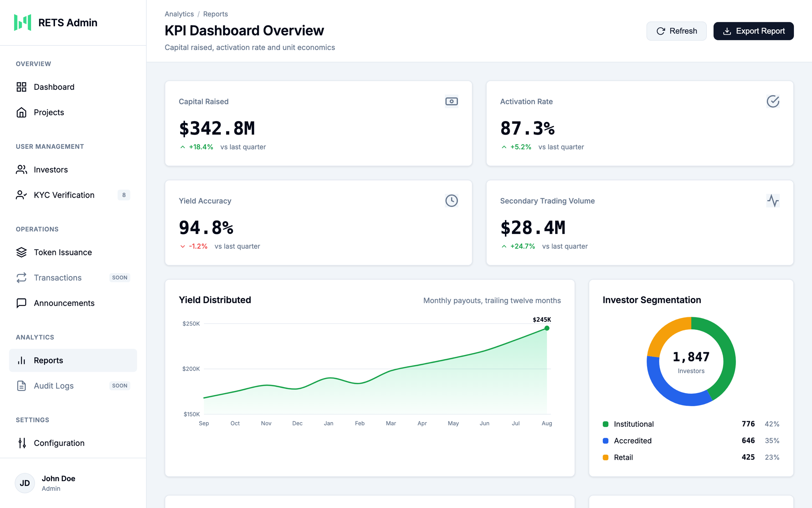Click the Capital Raised banknote icon

(x=451, y=101)
